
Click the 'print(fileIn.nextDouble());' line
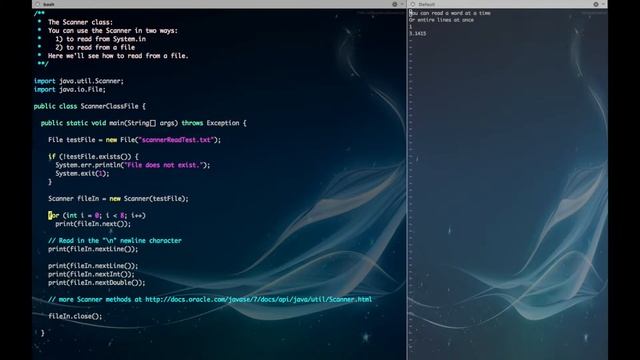coord(96,282)
